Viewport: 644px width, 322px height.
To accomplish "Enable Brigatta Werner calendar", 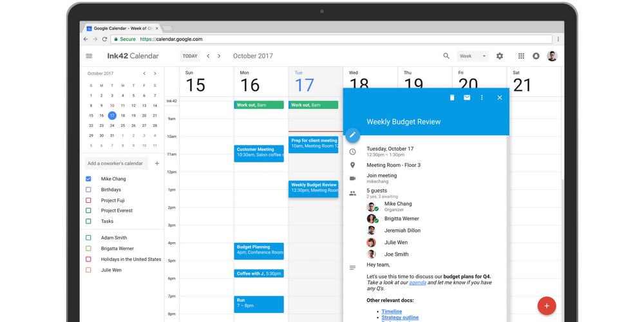I will tap(88, 248).
